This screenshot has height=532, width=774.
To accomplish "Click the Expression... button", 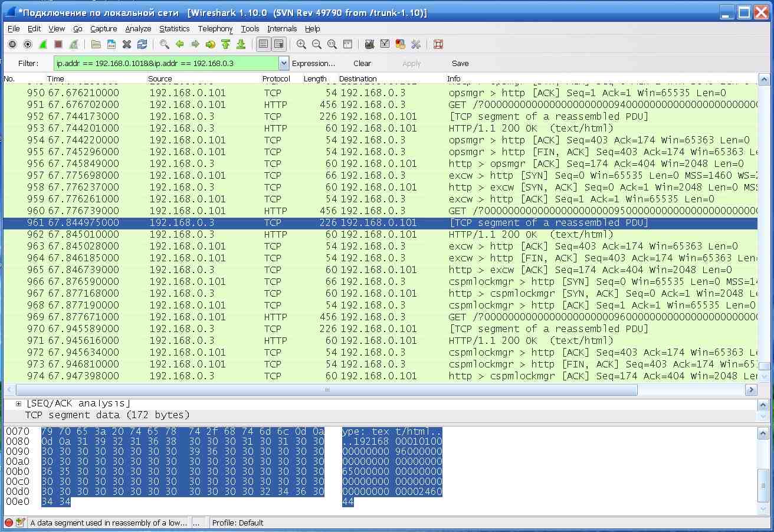I will (313, 63).
